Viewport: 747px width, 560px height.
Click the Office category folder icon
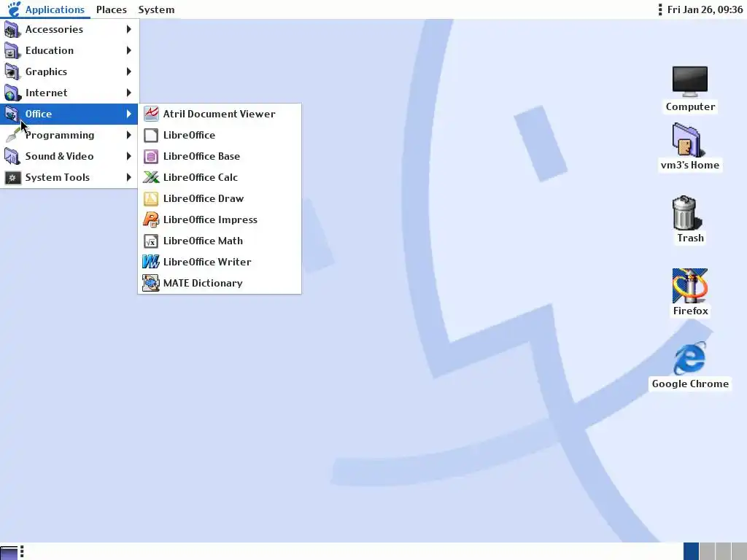pos(12,114)
